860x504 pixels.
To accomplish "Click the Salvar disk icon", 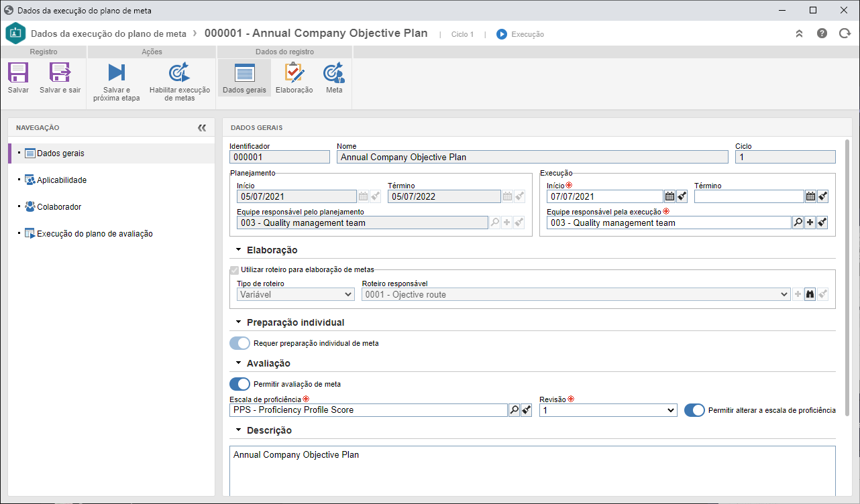I will 18,72.
